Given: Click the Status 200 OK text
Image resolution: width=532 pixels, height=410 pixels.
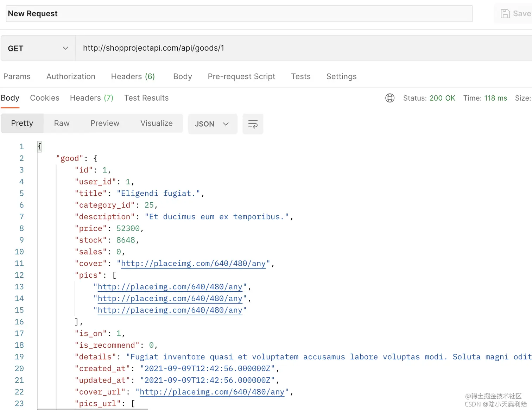Looking at the screenshot, I should tap(429, 98).
